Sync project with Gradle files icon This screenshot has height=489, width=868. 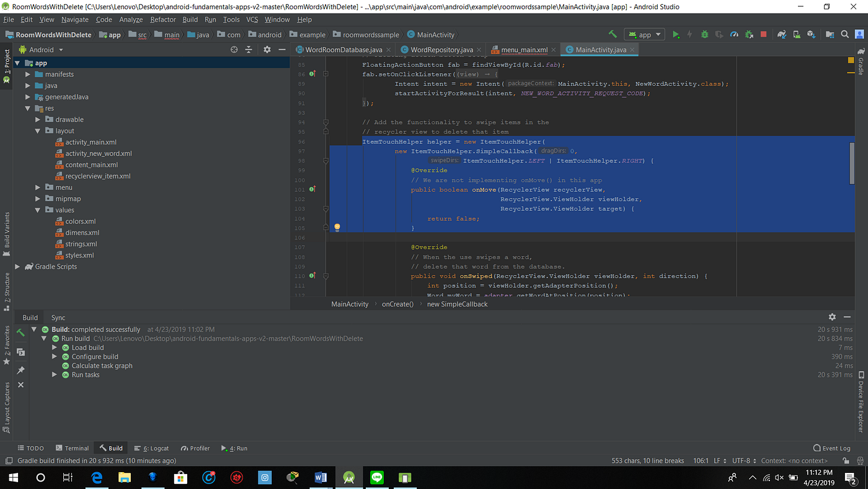pyautogui.click(x=782, y=34)
